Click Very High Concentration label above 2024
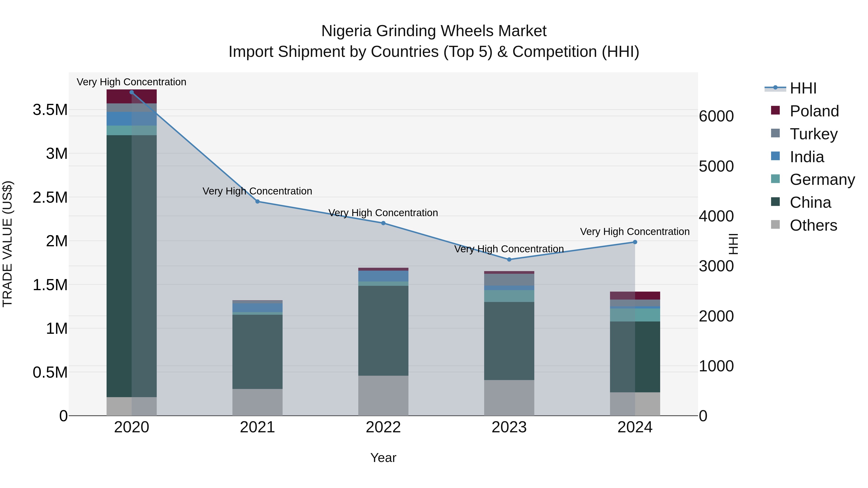The width and height of the screenshot is (868, 488). coord(635,232)
